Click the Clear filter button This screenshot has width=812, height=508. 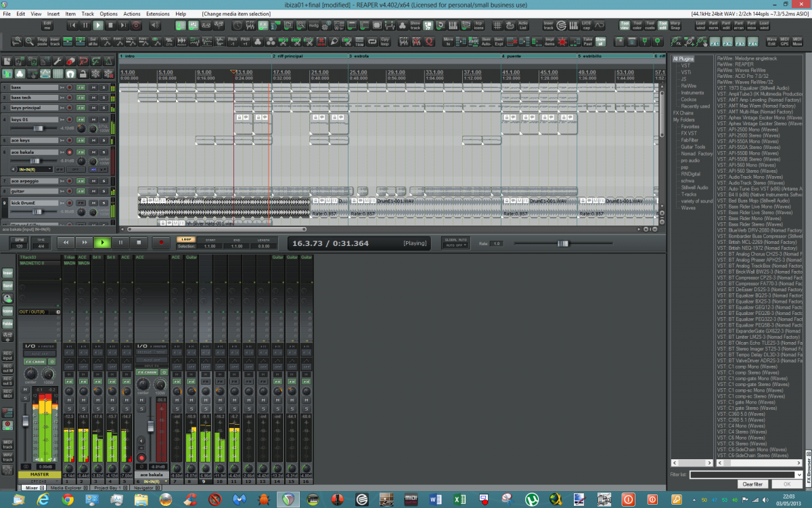point(752,484)
